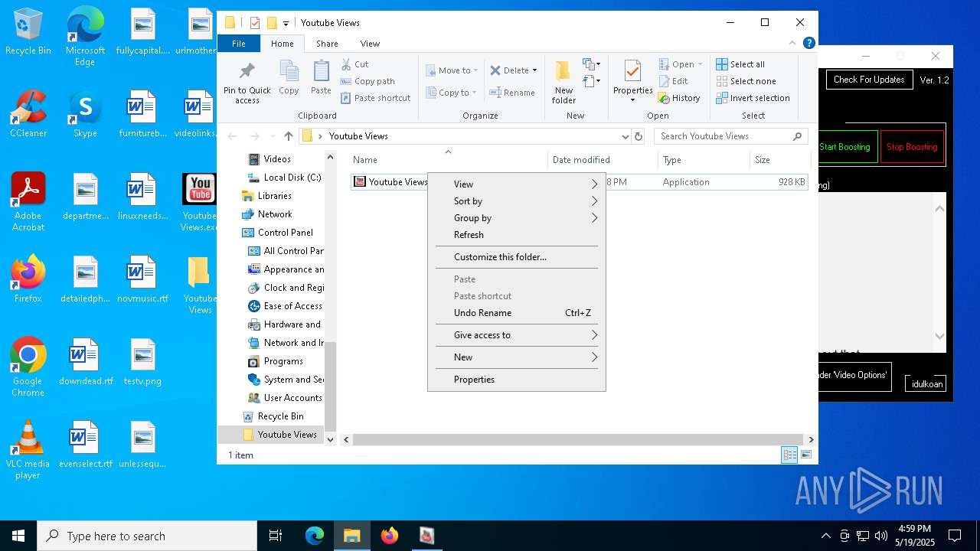Choose Refresh in context menu
Viewport: 980px width, 551px height.
tap(517, 235)
